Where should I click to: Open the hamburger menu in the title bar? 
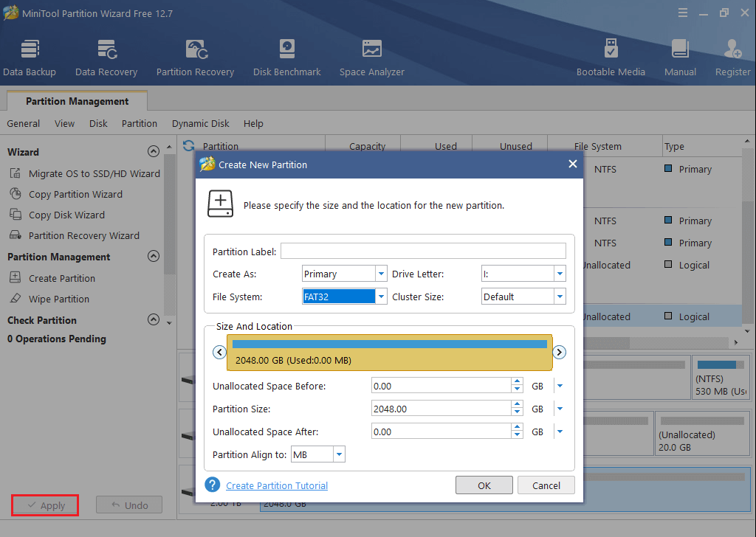point(683,13)
